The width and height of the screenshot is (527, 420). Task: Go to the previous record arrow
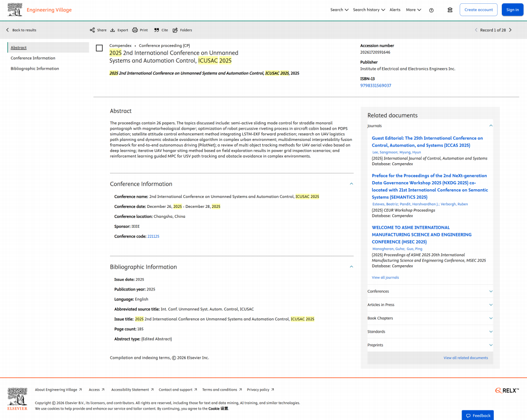click(x=476, y=30)
